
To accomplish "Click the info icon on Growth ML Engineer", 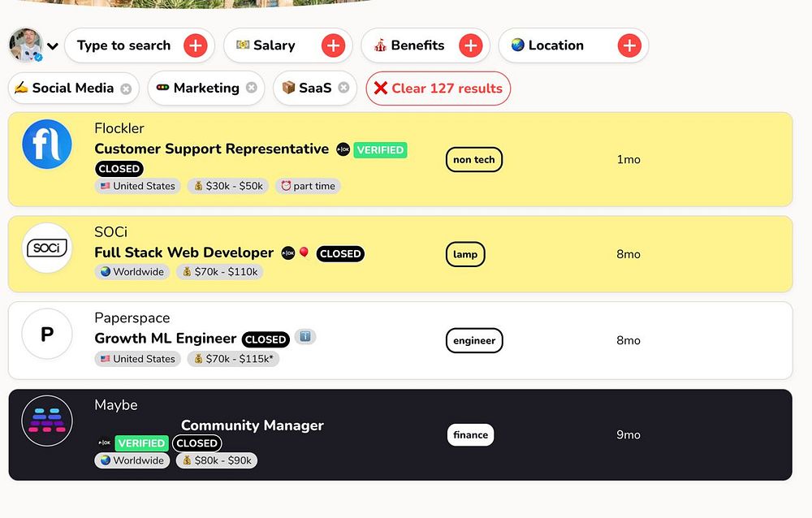I will tap(305, 337).
